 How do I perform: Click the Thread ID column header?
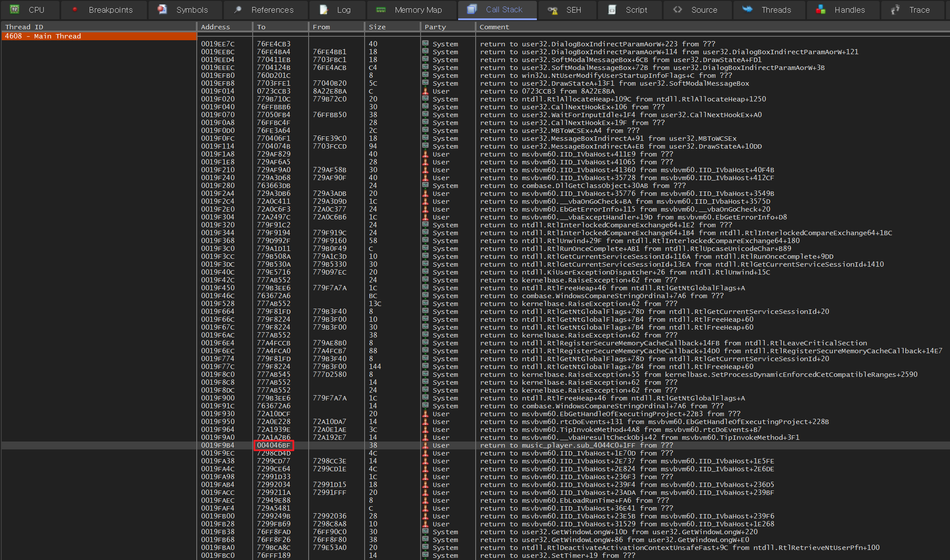tap(24, 27)
